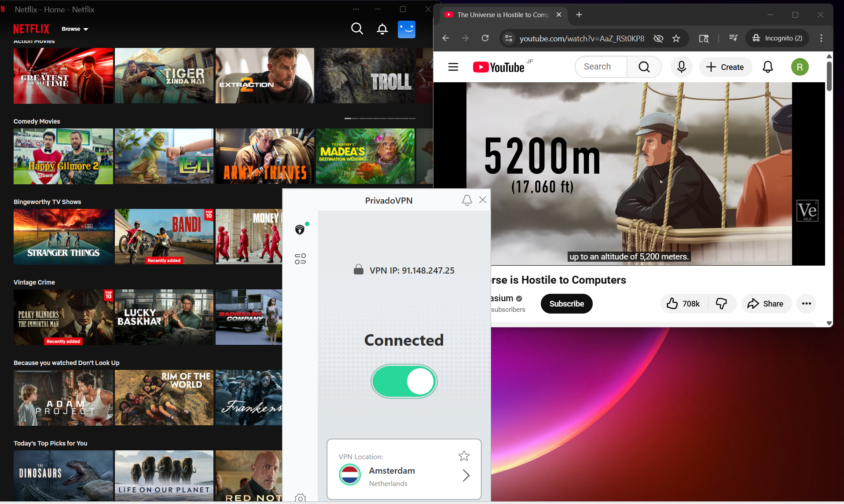The width and height of the screenshot is (844, 504).
Task: Dislike the YouTube video
Action: tap(722, 304)
